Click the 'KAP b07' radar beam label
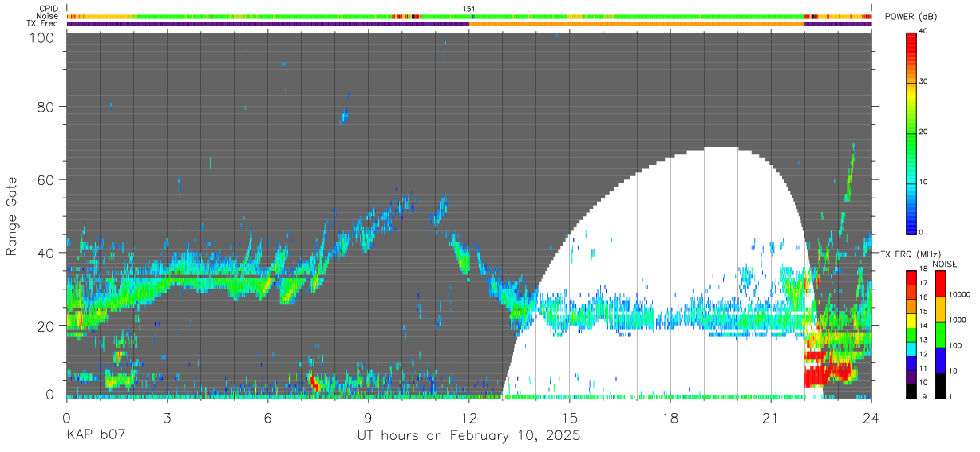Screen dimensions: 980x452 click(x=95, y=436)
